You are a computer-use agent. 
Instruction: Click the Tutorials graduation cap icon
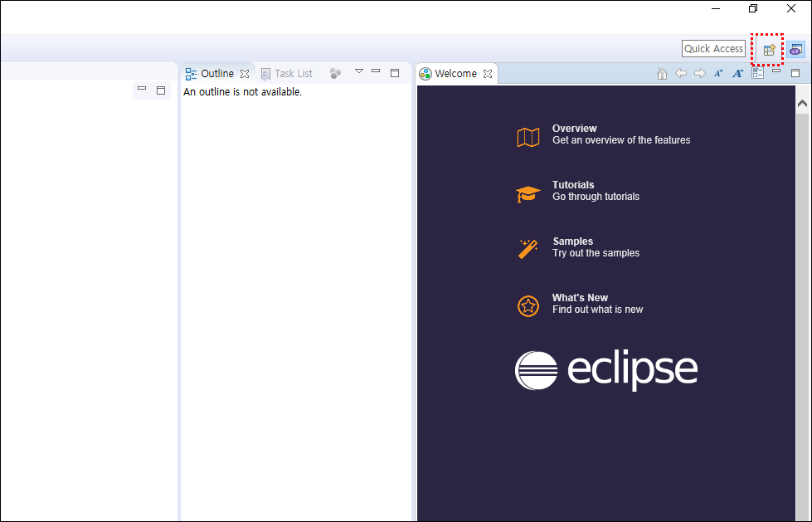click(x=528, y=193)
